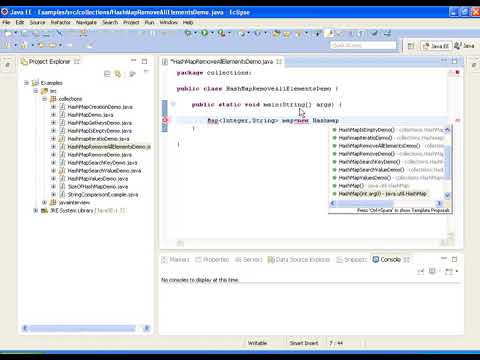Open the File menu
The height and width of the screenshot is (360, 480).
click(x=6, y=22)
